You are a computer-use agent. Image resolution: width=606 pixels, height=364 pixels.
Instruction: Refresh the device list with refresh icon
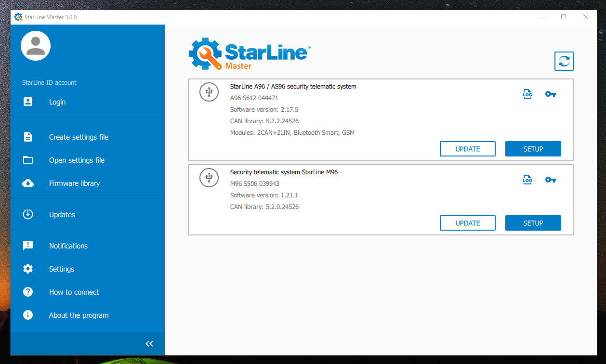tap(564, 61)
